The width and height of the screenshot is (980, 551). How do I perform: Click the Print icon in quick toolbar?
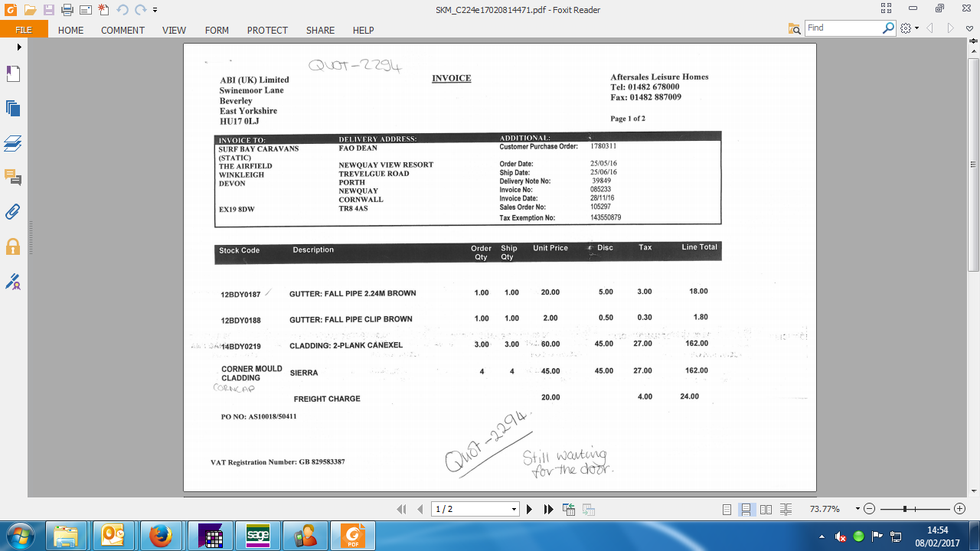[x=67, y=10]
